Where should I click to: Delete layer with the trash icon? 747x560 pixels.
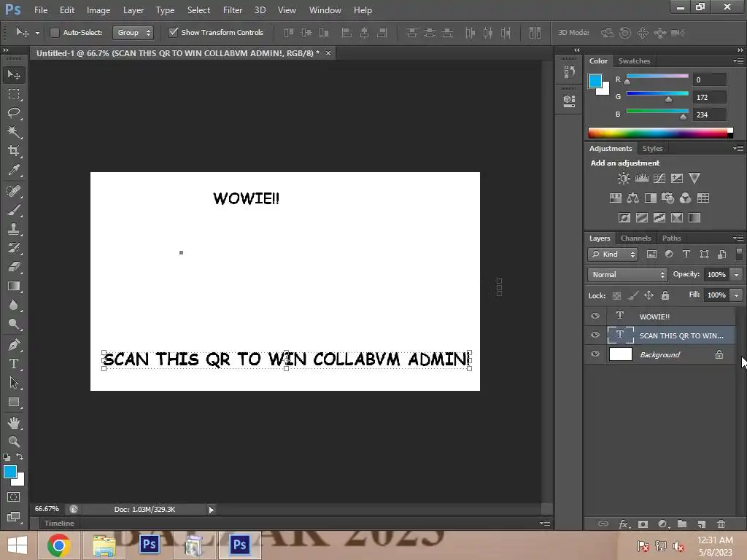click(x=721, y=524)
